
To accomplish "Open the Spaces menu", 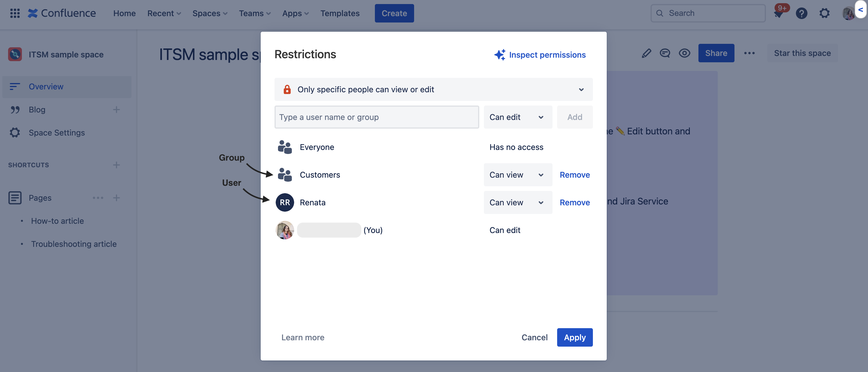I will (x=210, y=13).
